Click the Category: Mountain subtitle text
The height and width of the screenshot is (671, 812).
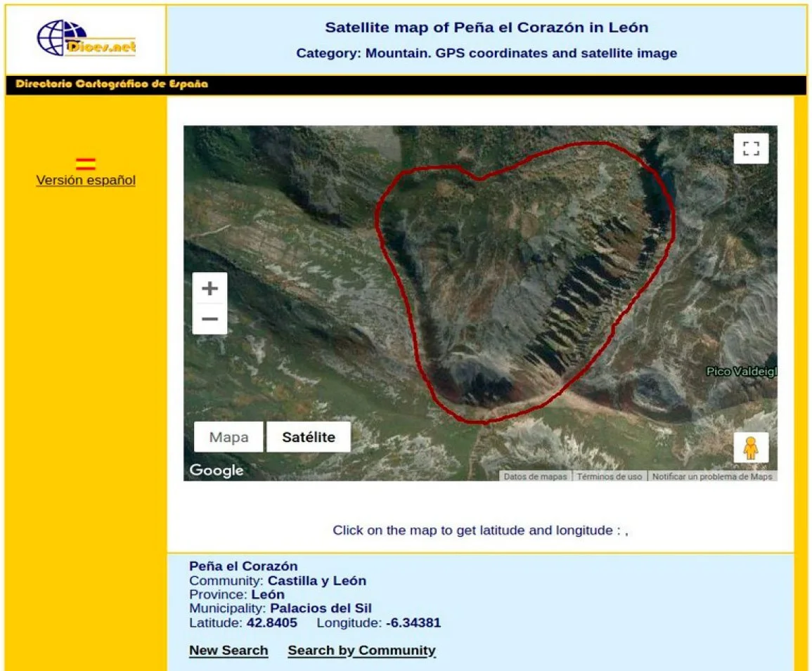coord(486,53)
